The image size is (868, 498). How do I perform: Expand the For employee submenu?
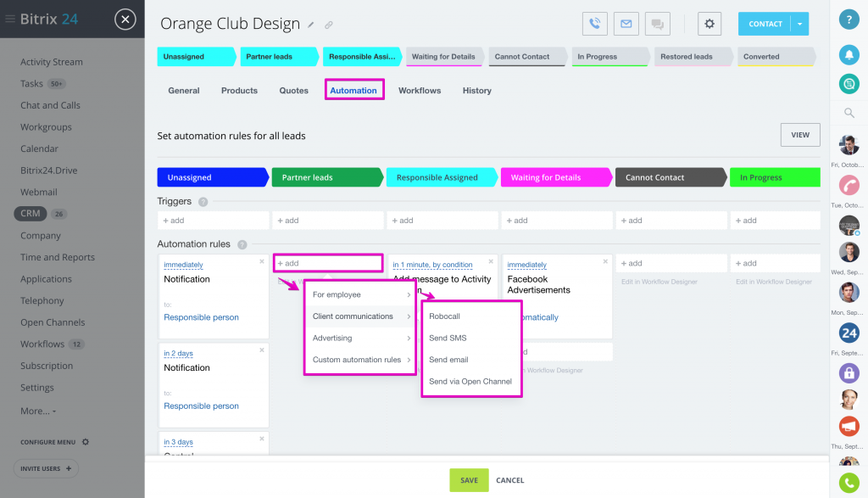[x=360, y=294]
